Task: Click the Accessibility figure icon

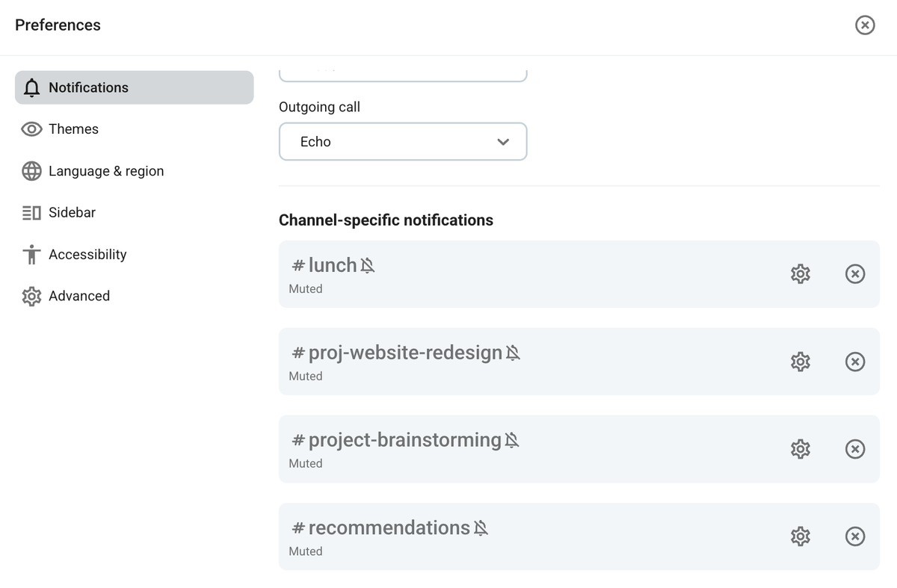Action: point(31,254)
